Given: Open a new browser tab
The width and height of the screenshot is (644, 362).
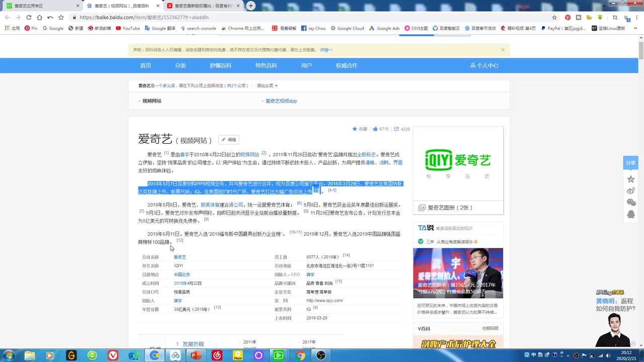Looking at the screenshot, I should pyautogui.click(x=251, y=6).
